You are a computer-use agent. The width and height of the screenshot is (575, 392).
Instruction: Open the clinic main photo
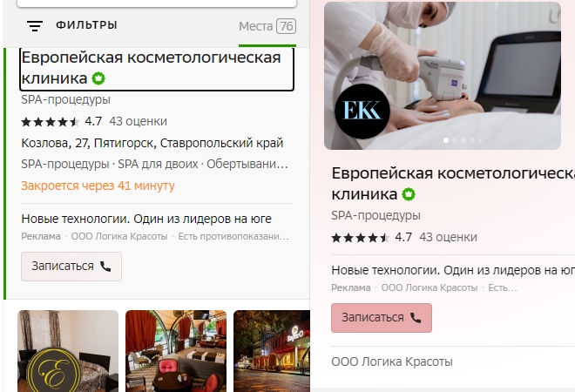(x=443, y=76)
